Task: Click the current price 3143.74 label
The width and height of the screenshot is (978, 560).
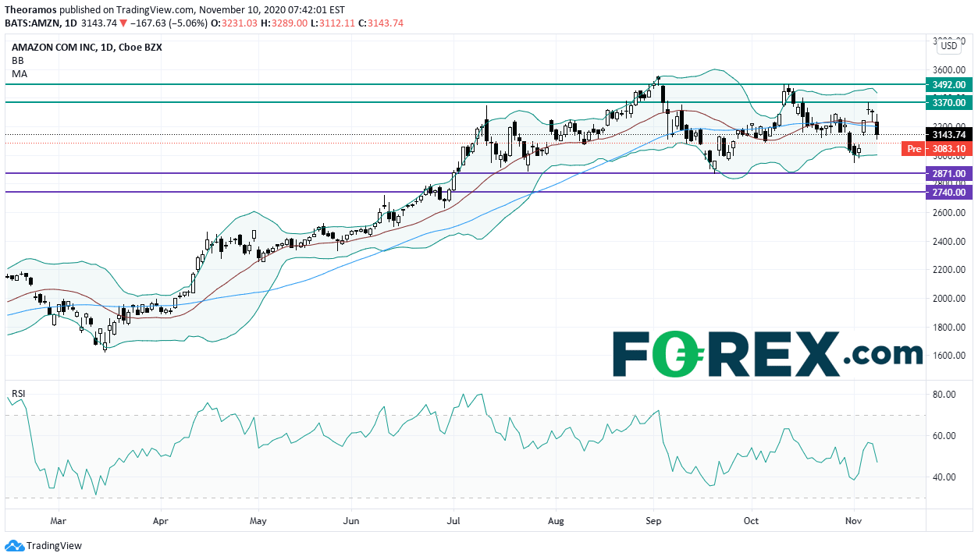Action: click(947, 133)
